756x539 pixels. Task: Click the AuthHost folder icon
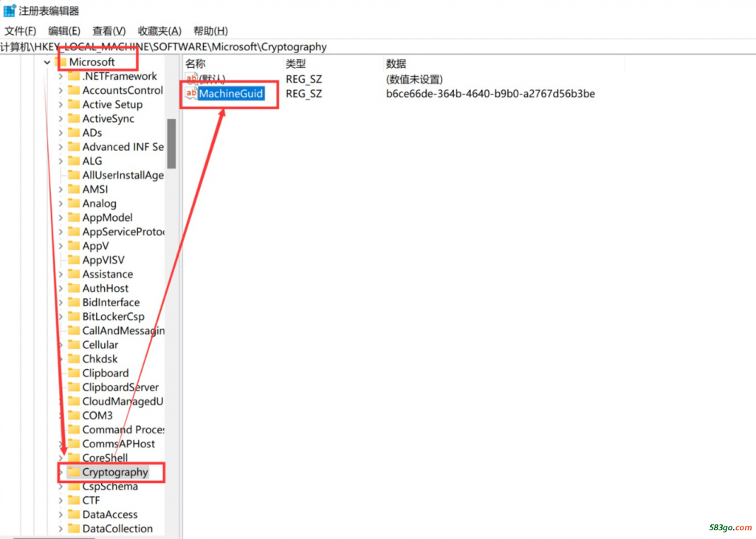point(74,288)
